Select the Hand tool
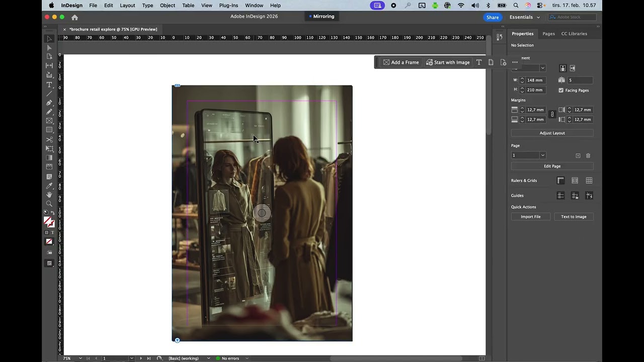Image resolution: width=644 pixels, height=362 pixels. pos(49,195)
